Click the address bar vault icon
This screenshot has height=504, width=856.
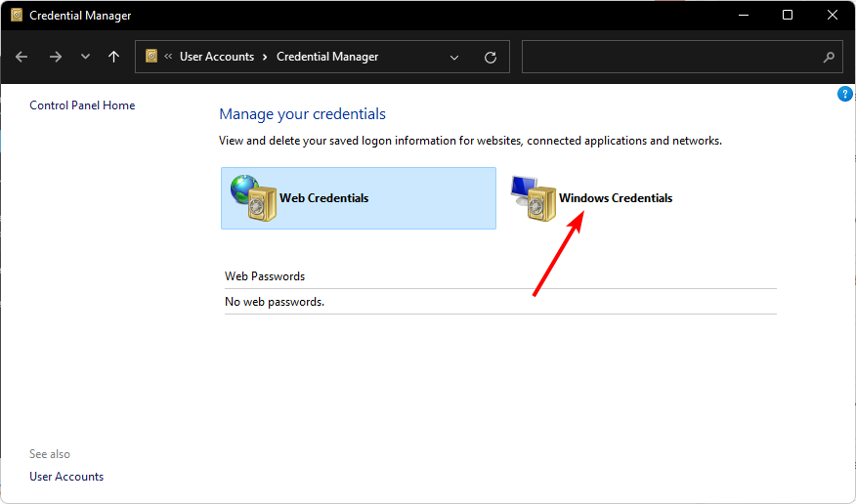151,57
